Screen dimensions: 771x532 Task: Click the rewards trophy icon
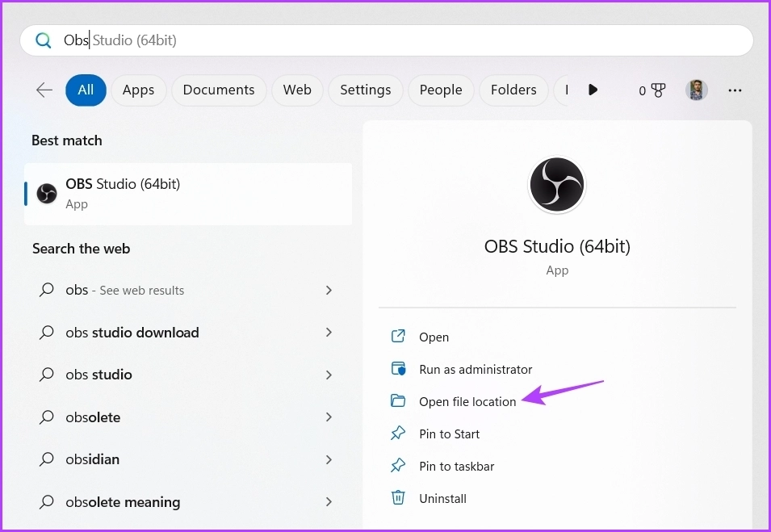coord(658,90)
